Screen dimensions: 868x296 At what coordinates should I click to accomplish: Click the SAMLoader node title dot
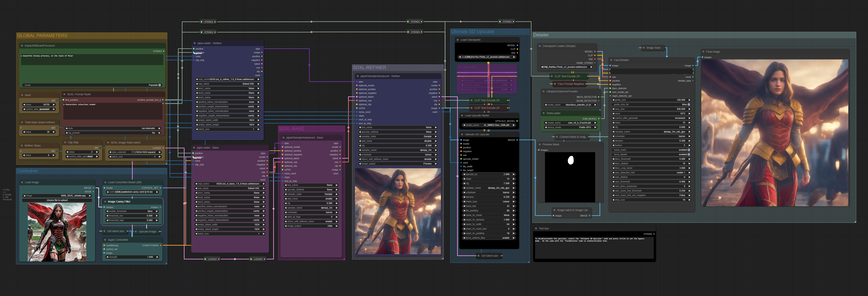point(543,113)
